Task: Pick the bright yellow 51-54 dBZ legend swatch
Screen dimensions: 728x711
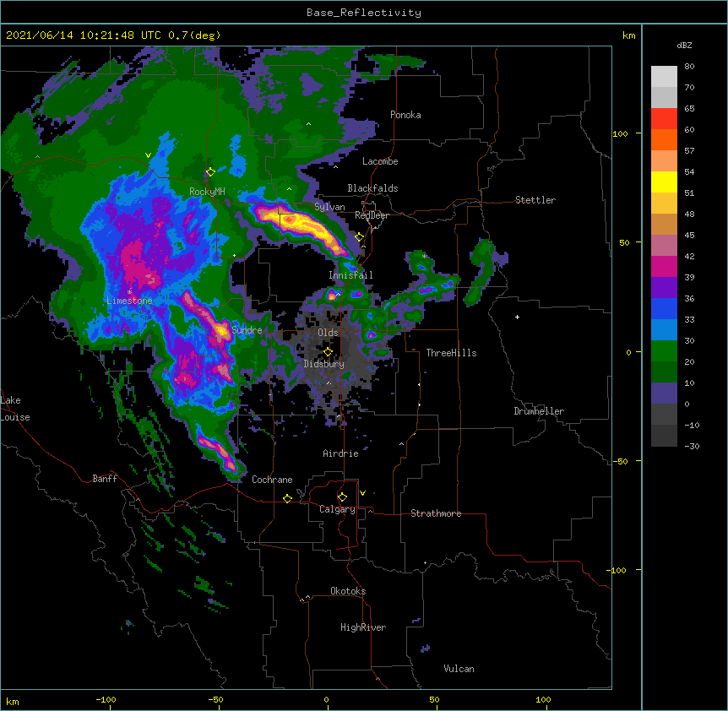Action: pyautogui.click(x=664, y=182)
